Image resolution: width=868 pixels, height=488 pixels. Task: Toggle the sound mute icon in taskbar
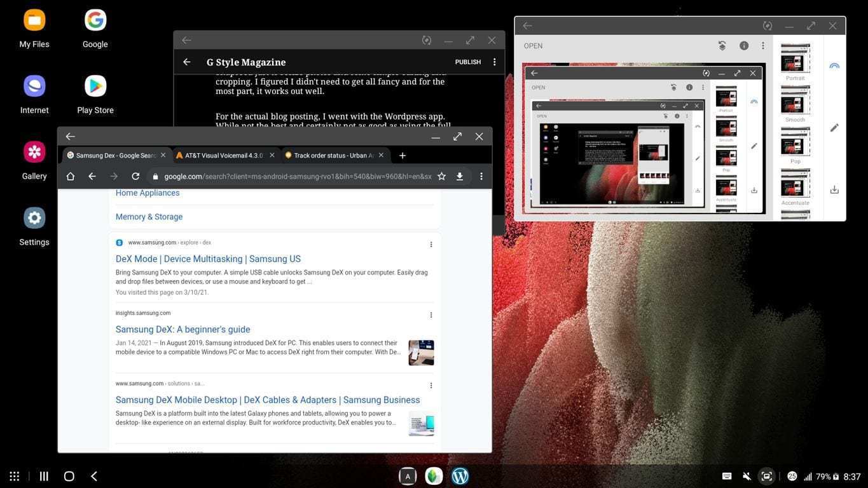747,476
